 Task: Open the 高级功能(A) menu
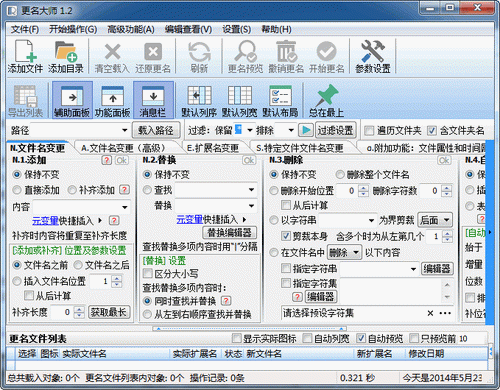(131, 29)
